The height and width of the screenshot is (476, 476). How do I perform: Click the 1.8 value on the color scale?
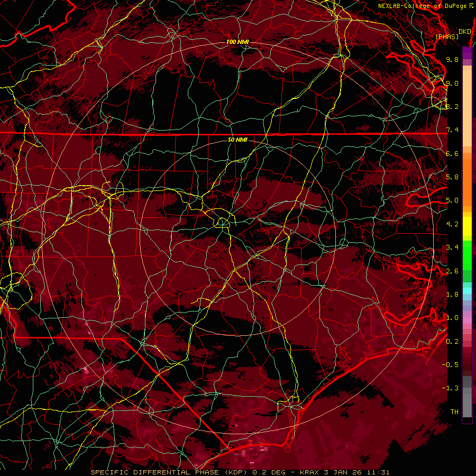tap(452, 295)
